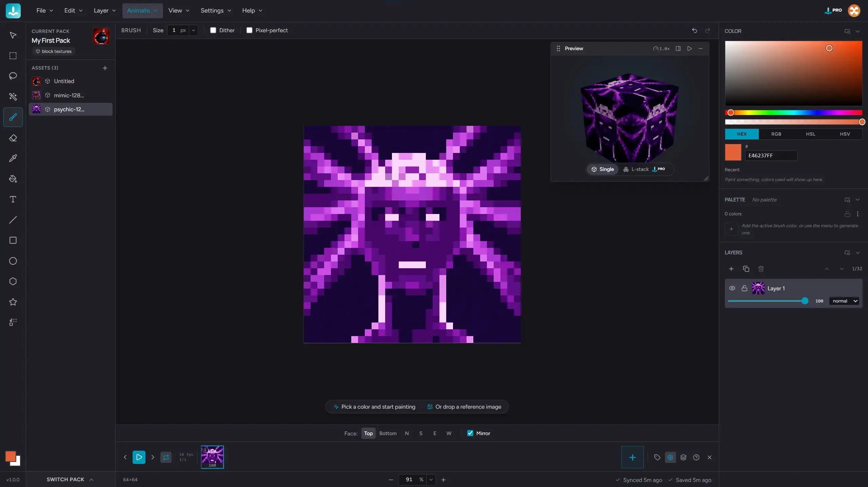The height and width of the screenshot is (487, 868).
Task: Delete the selected layer trash icon
Action: tap(761, 269)
